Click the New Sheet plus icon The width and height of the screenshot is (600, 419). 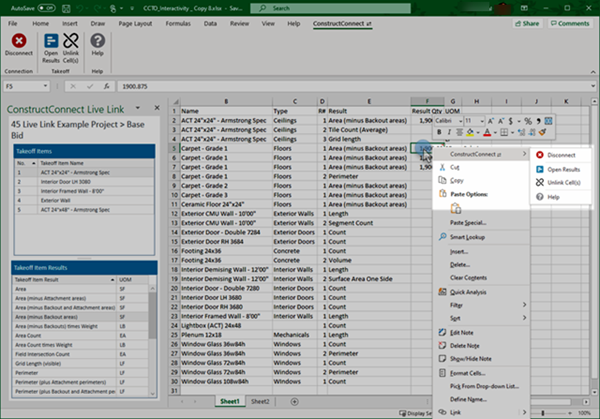(294, 402)
